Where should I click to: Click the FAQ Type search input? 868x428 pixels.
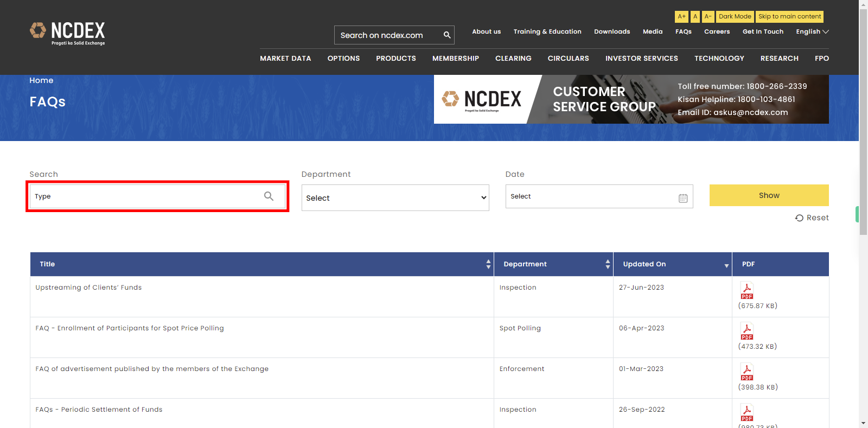(x=157, y=196)
